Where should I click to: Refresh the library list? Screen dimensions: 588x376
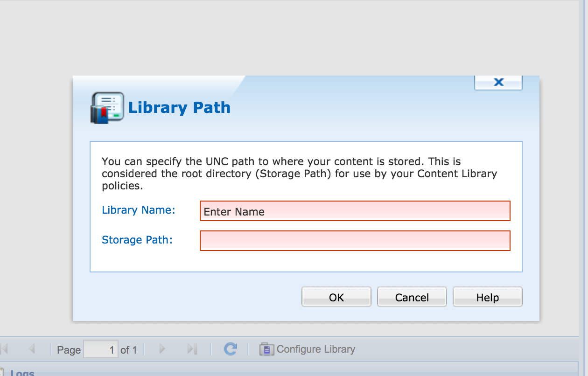pyautogui.click(x=230, y=349)
